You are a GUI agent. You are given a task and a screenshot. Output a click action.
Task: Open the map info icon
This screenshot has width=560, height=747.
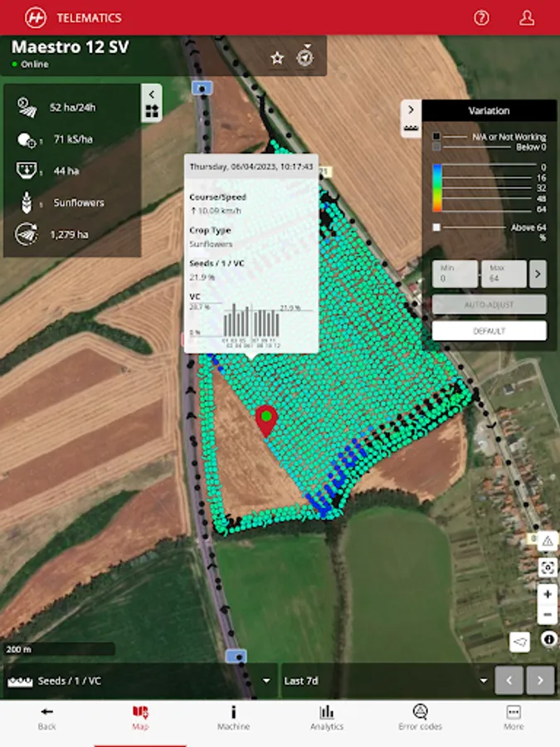pyautogui.click(x=548, y=639)
